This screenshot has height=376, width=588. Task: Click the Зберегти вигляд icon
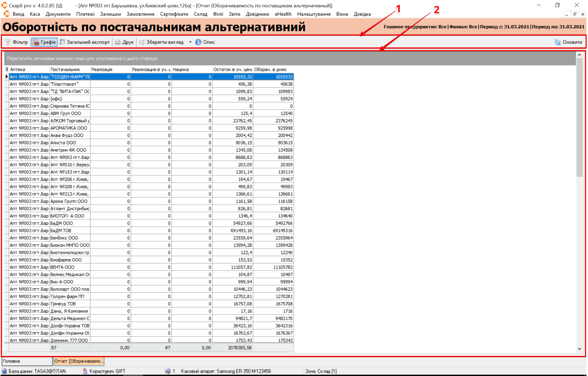(x=142, y=42)
